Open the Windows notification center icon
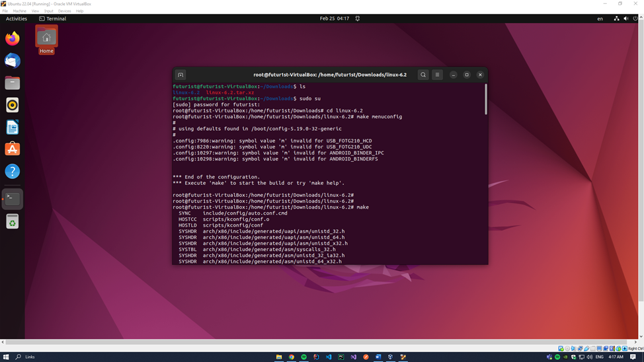Image resolution: width=644 pixels, height=362 pixels. (633, 357)
